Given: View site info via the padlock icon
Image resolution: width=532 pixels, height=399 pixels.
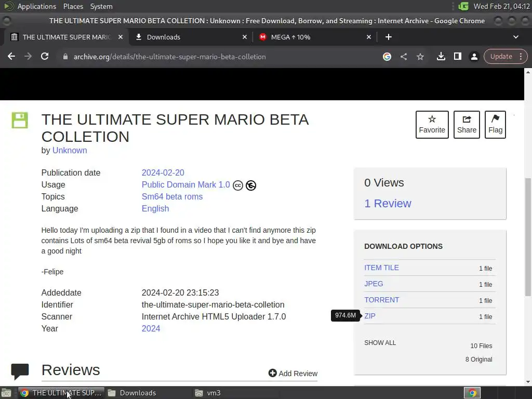Looking at the screenshot, I should pos(65,57).
